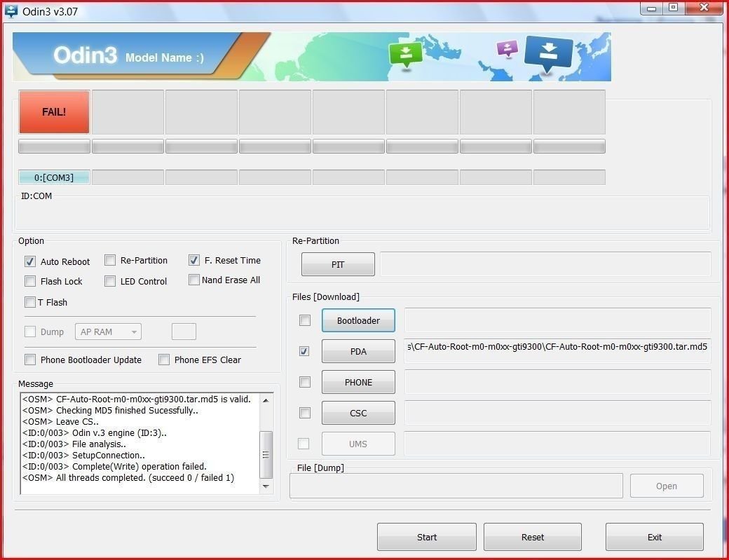Tick the checkbox next to CSC

tap(305, 413)
